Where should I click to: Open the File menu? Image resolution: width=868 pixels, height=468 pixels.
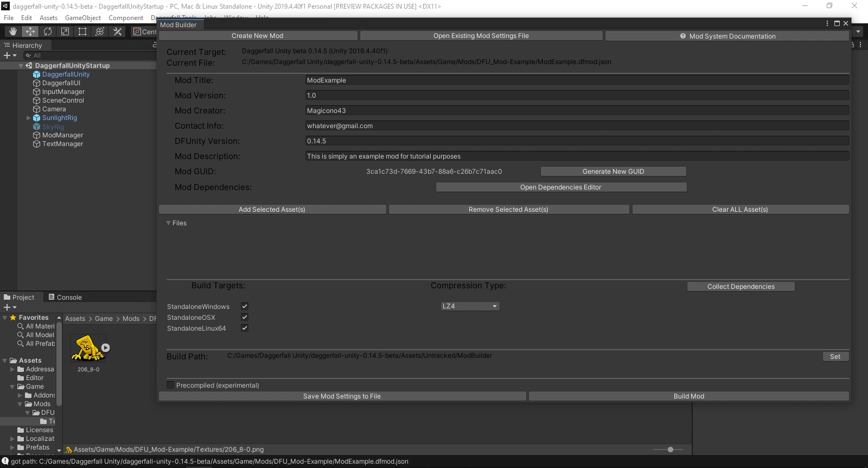click(9, 18)
